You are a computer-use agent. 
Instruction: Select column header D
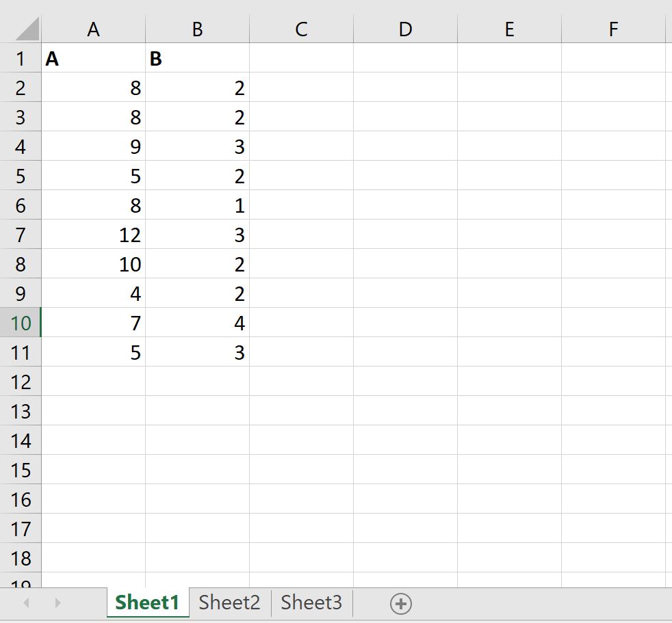[405, 29]
